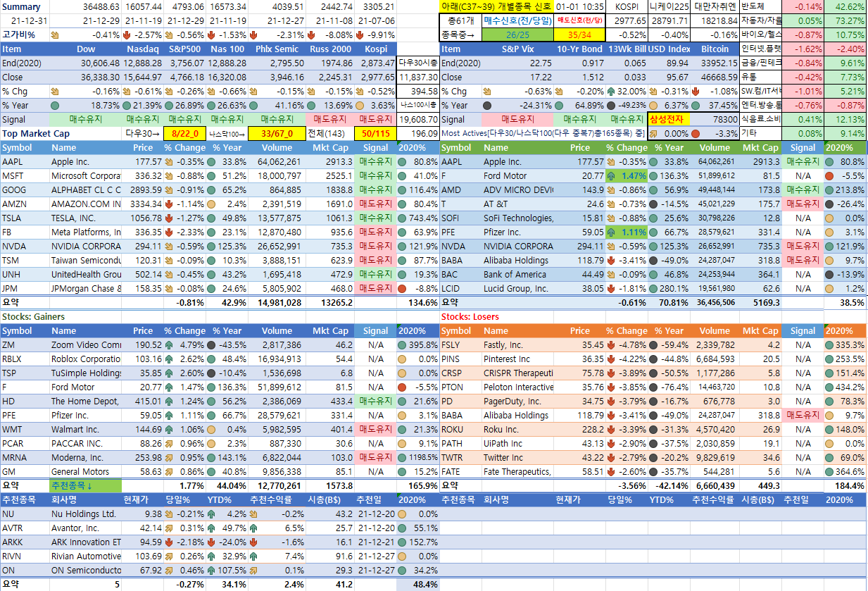The width and height of the screenshot is (868, 591).
Task: Select the 'FATE' symbol cell
Action: [461, 471]
